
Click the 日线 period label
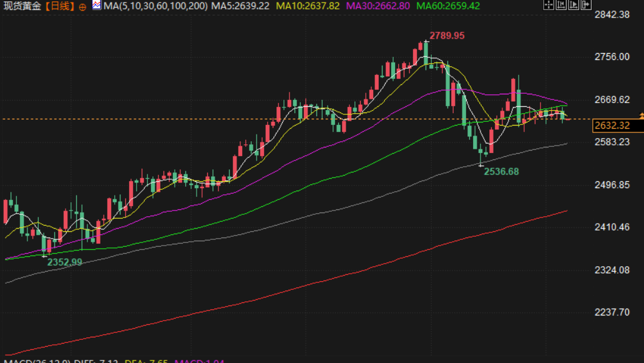pyautogui.click(x=61, y=6)
